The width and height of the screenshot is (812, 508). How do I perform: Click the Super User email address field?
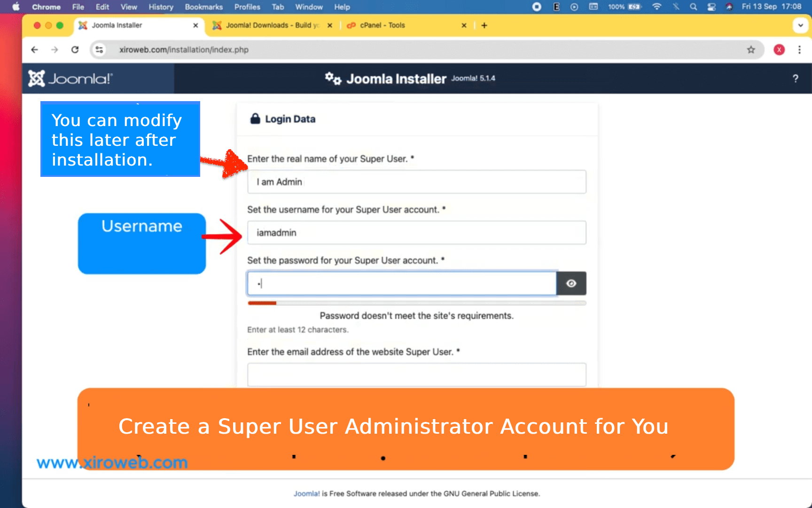[x=416, y=374]
